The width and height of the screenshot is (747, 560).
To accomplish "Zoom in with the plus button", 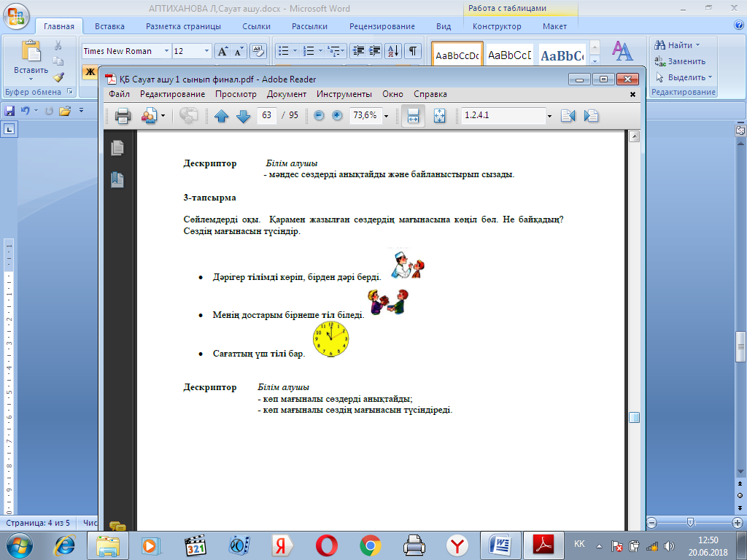I will [x=337, y=115].
